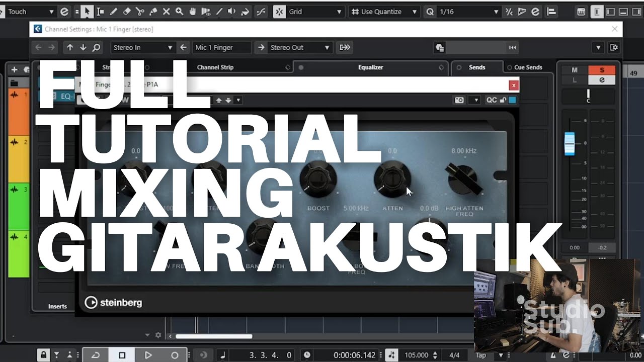Open the Tap tempo dropdown arrow
This screenshot has height=362, width=644.
coord(501,355)
